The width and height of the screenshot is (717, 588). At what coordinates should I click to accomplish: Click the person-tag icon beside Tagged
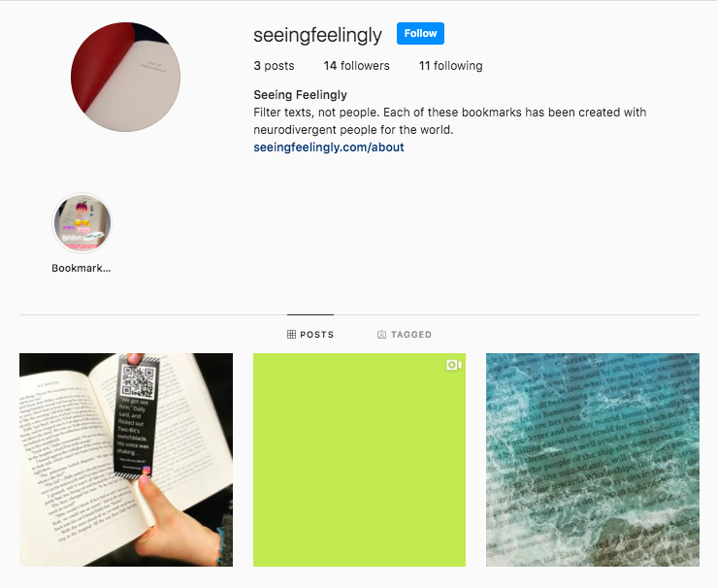(x=381, y=334)
